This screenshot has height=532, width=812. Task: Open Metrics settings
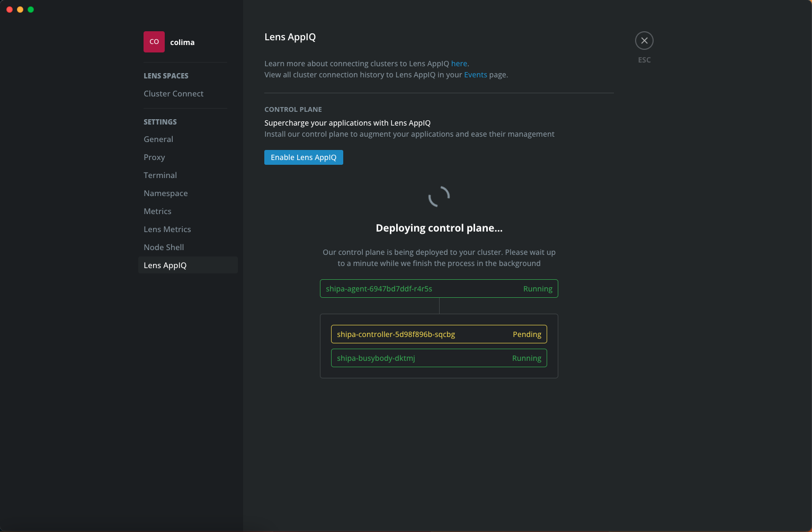point(157,211)
